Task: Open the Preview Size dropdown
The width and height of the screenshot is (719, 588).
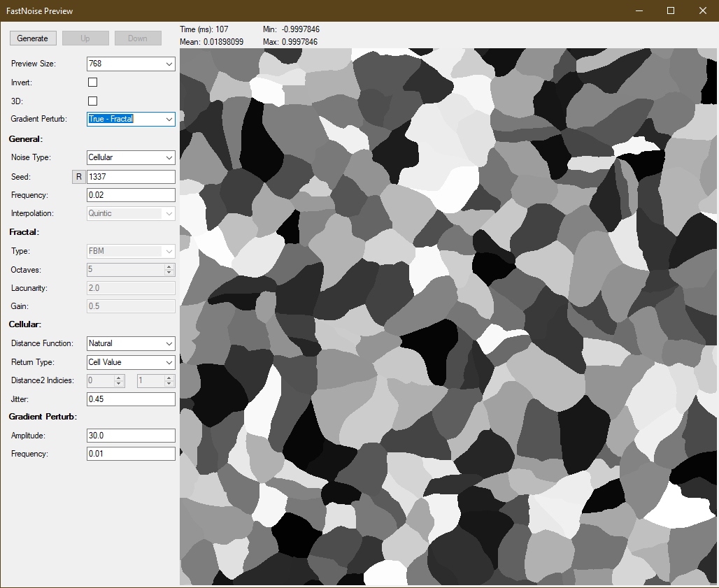Action: click(131, 64)
